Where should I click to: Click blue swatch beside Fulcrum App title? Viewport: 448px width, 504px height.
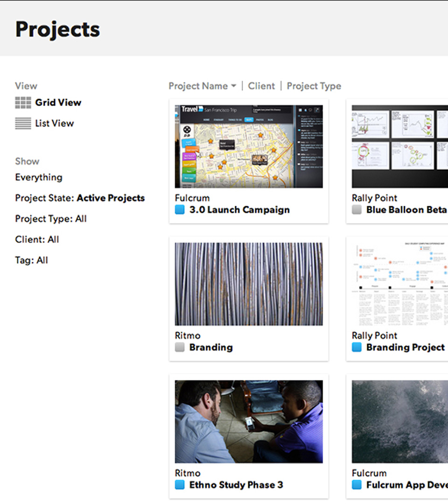tap(357, 485)
